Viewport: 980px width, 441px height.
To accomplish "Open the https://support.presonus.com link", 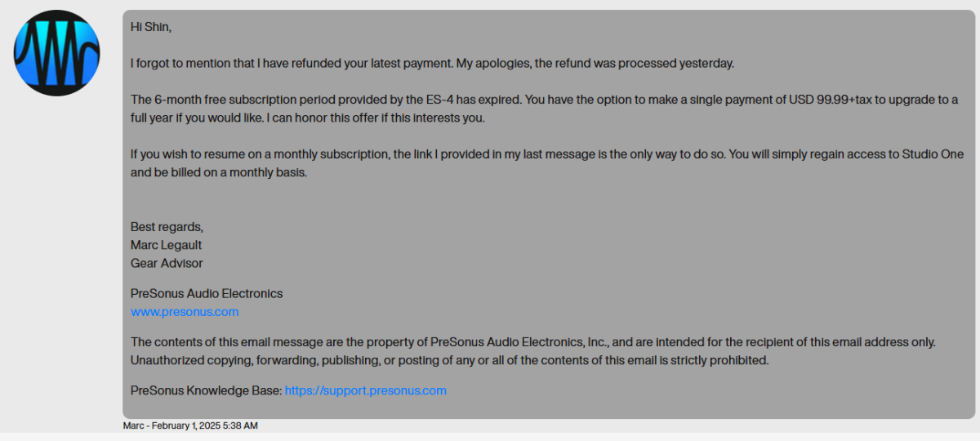I will click(x=365, y=390).
